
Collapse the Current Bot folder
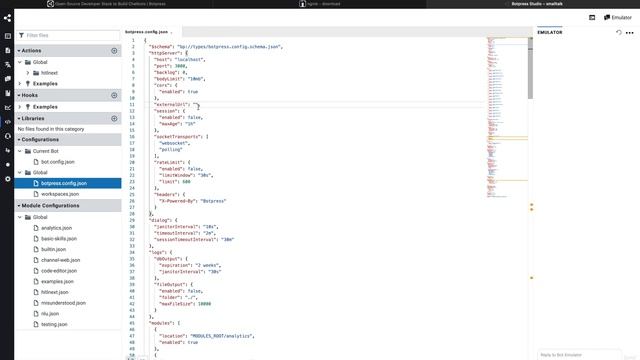(x=20, y=151)
